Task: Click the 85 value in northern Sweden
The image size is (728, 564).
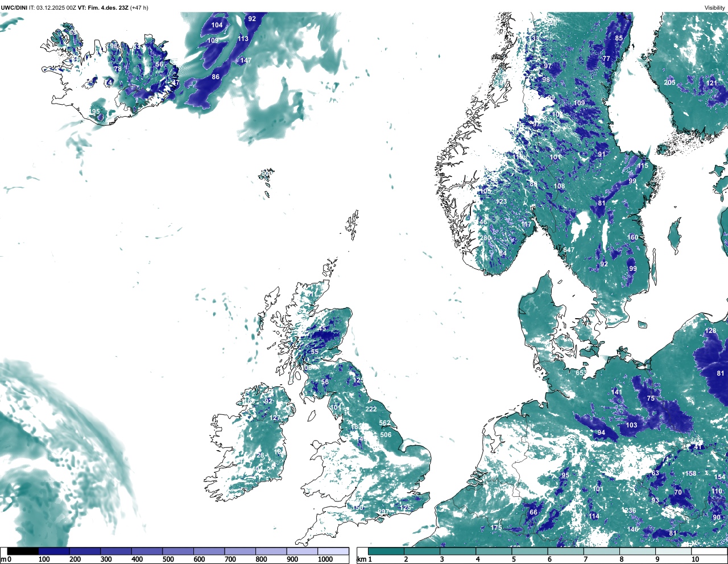Action: (619, 39)
